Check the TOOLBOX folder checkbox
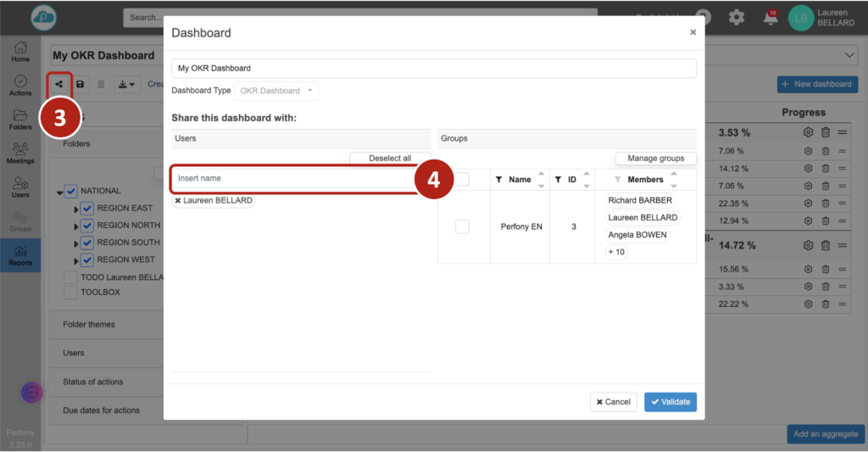The image size is (868, 452). (71, 293)
